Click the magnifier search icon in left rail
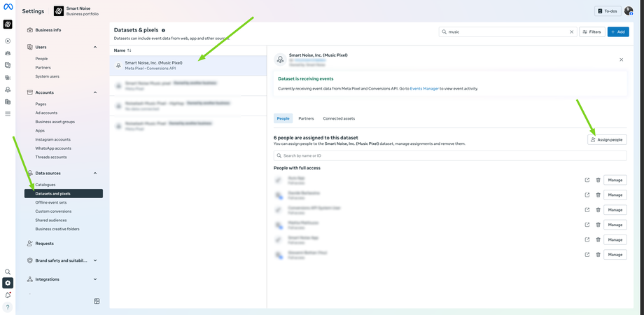Viewport: 644px width, 315px height. [x=8, y=272]
